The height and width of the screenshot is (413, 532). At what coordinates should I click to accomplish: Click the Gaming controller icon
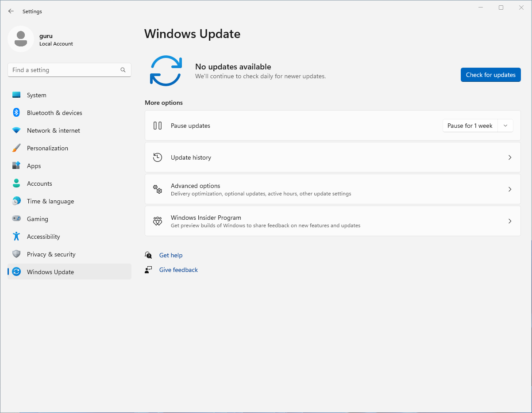(16, 219)
